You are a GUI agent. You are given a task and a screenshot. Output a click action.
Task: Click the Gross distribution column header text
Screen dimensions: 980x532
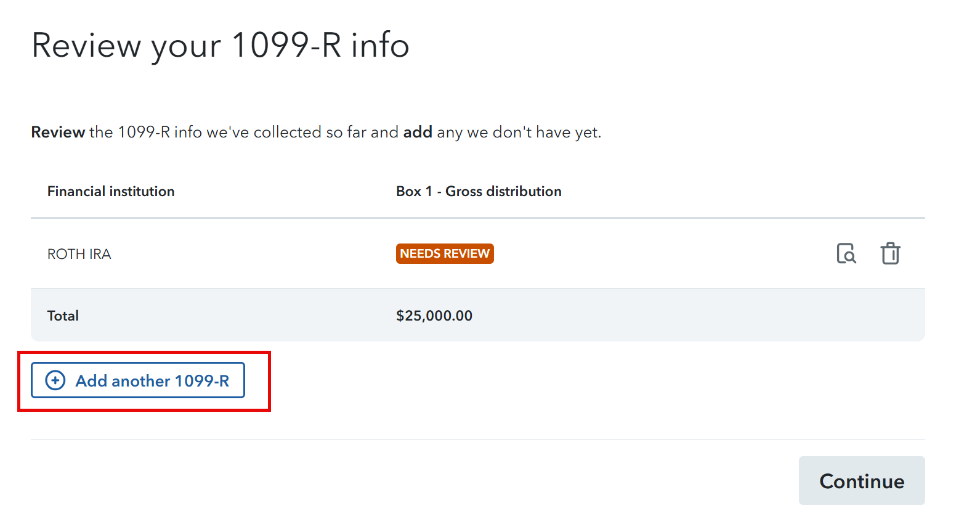pos(503,191)
